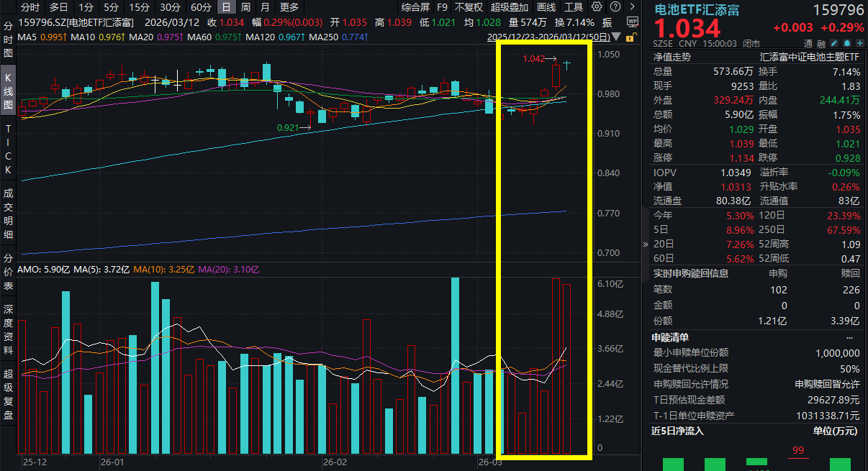Collapse the right panel with » arrow
Screen dimensions: 868x471
[645, 244]
